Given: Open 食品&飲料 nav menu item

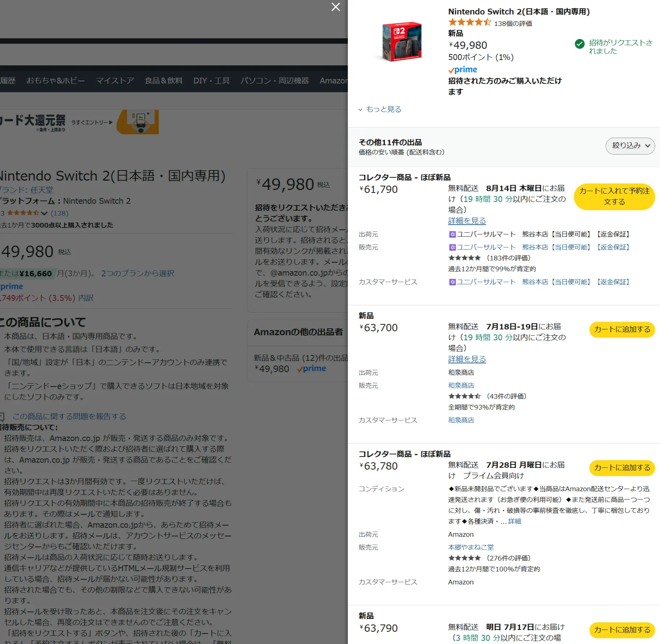Looking at the screenshot, I should tap(163, 81).
